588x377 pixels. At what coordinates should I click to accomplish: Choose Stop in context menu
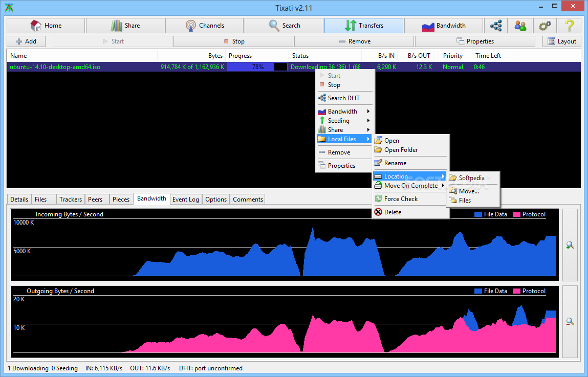click(x=345, y=85)
